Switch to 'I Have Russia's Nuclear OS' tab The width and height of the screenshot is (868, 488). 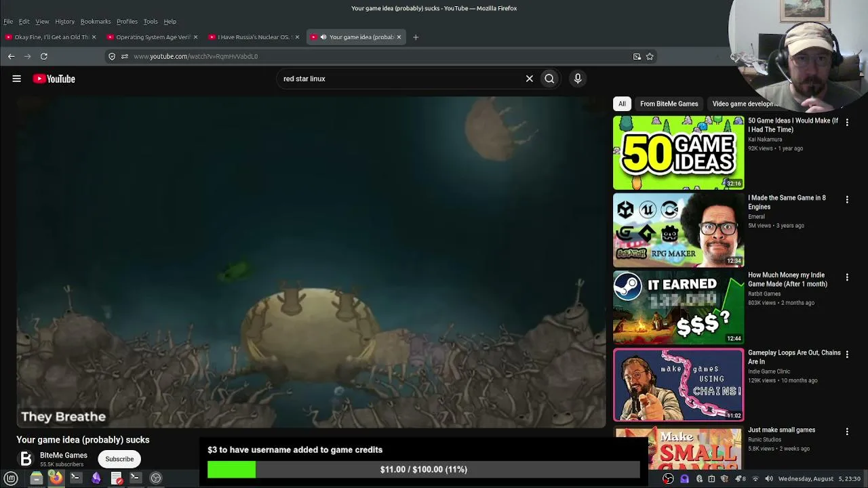[255, 37]
